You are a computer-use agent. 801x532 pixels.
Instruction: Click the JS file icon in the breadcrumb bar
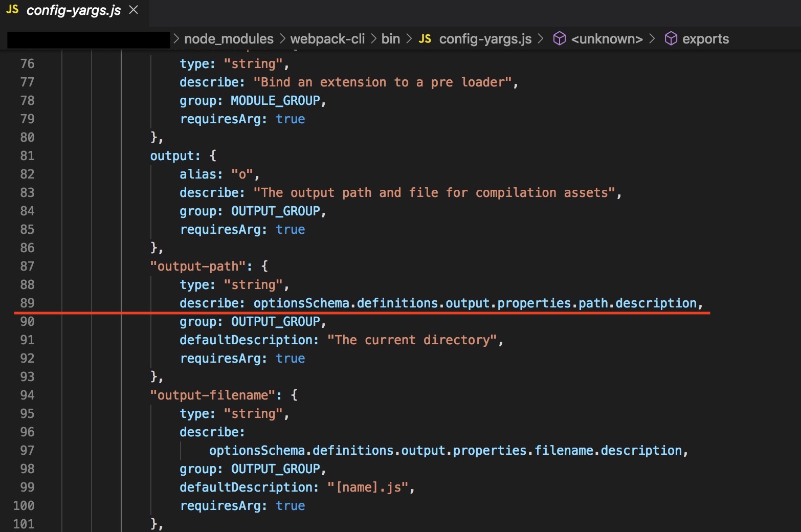pos(425,38)
